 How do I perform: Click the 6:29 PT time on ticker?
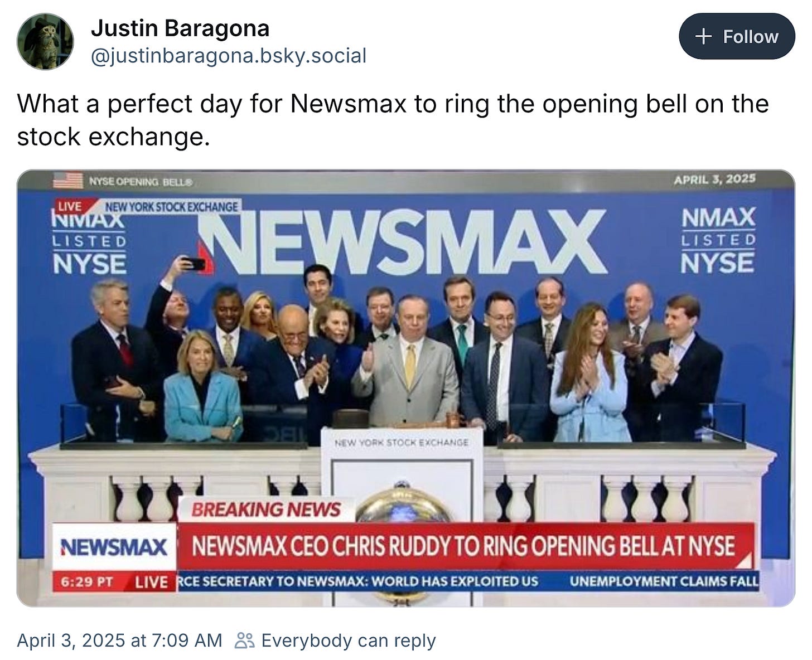(x=87, y=582)
